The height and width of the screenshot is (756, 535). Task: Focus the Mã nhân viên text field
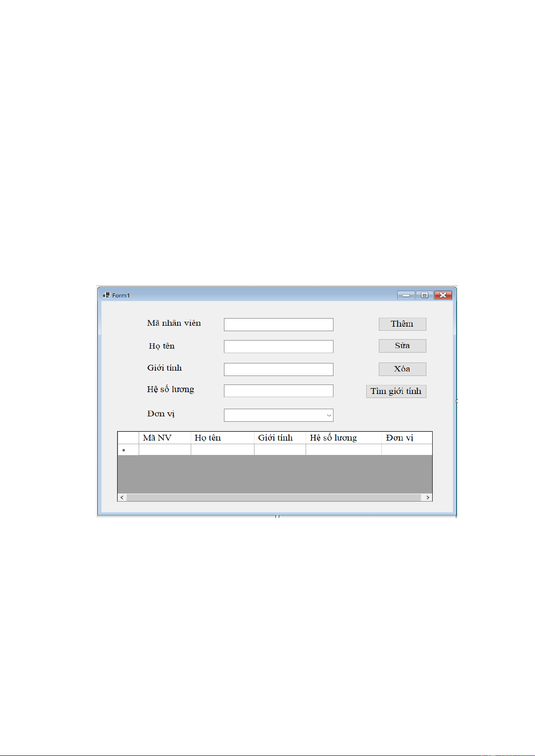[x=278, y=324]
